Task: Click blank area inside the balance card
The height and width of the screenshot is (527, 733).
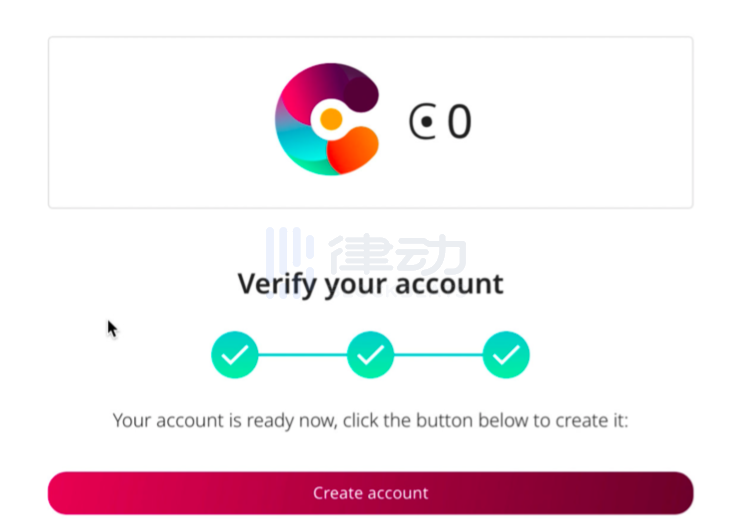Action: pyautogui.click(x=584, y=122)
